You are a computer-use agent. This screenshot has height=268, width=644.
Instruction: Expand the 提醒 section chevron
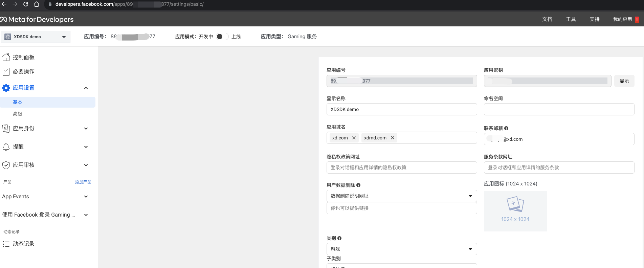point(86,147)
